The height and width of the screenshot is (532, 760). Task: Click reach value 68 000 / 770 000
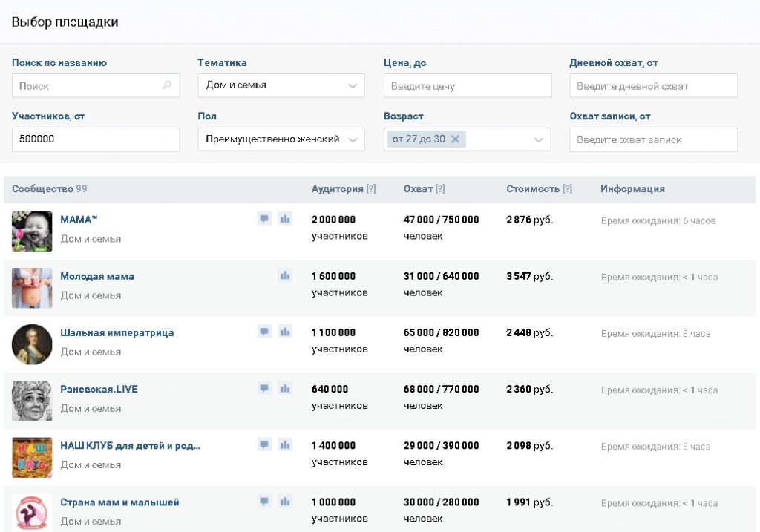441,389
